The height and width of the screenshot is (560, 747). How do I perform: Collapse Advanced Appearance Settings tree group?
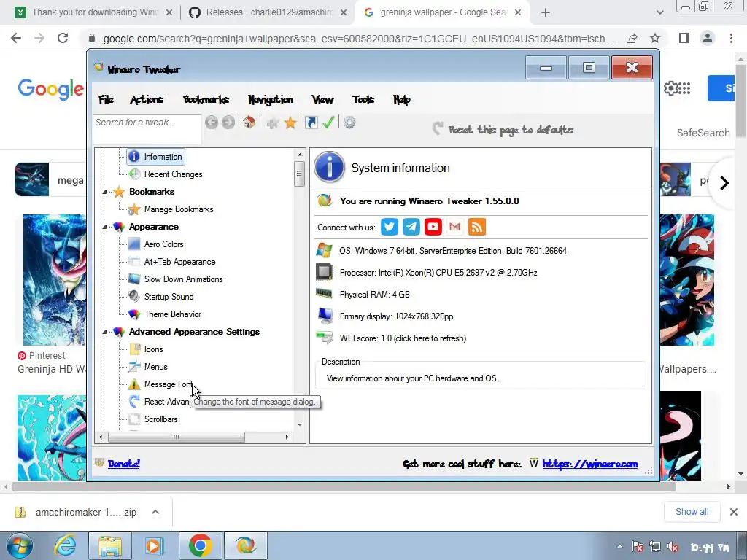pos(104,332)
